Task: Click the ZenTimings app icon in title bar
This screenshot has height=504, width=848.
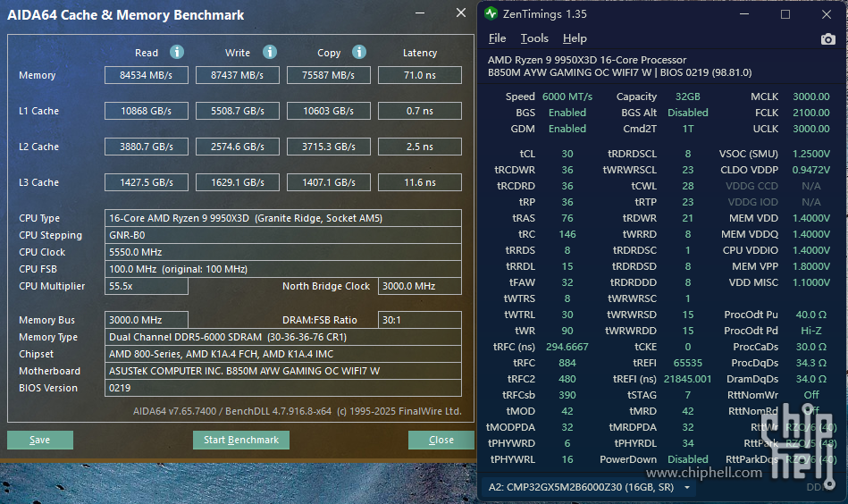Action: (x=491, y=14)
